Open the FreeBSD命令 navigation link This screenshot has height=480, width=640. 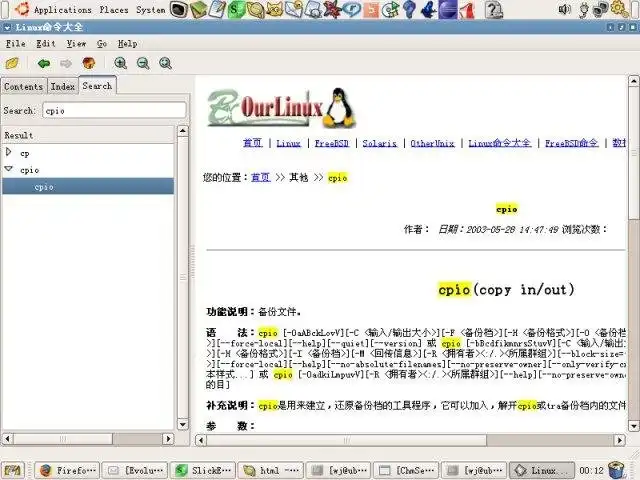click(571, 143)
